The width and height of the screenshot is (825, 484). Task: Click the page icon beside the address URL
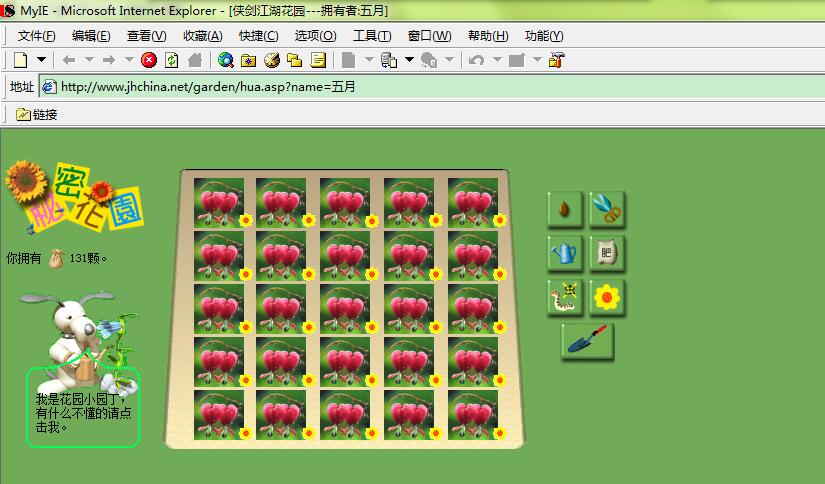49,87
